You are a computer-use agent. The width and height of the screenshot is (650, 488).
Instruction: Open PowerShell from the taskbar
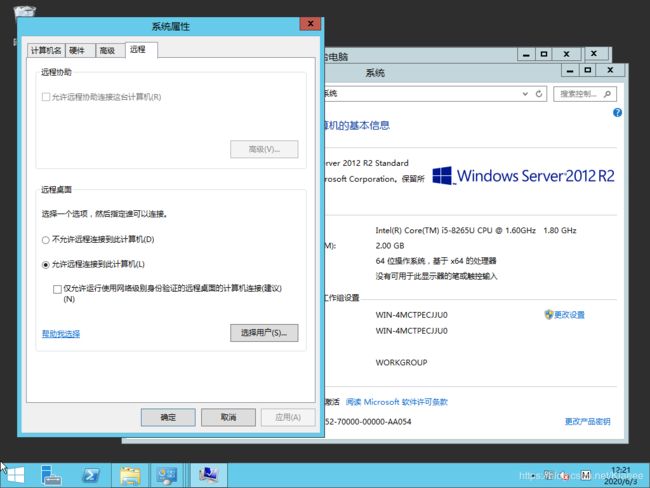coord(90,475)
